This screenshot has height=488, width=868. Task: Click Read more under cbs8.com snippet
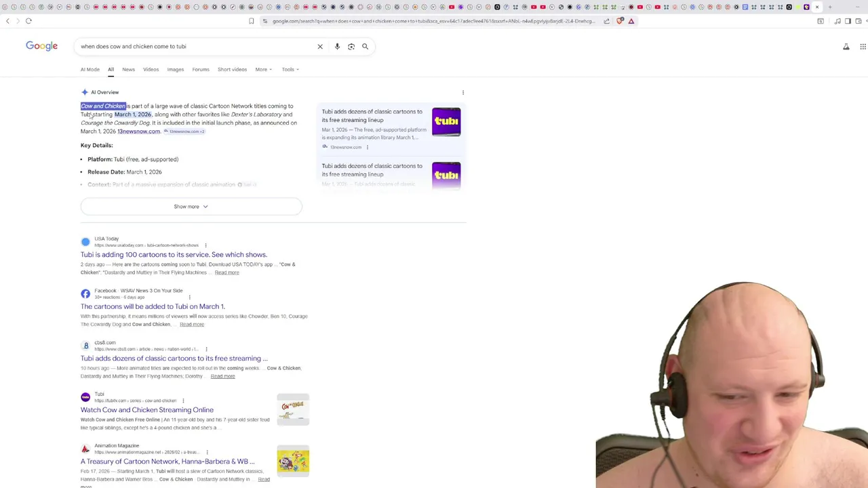tap(222, 376)
